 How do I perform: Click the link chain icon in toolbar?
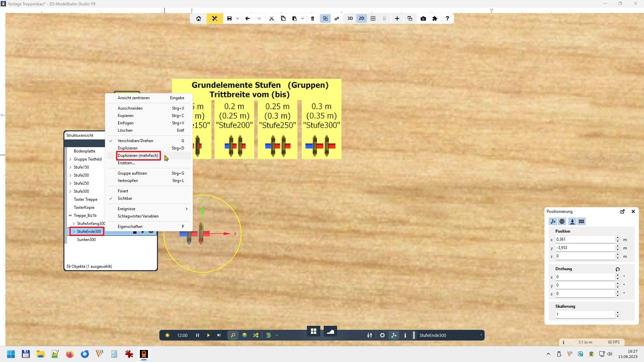pyautogui.click(x=337, y=18)
